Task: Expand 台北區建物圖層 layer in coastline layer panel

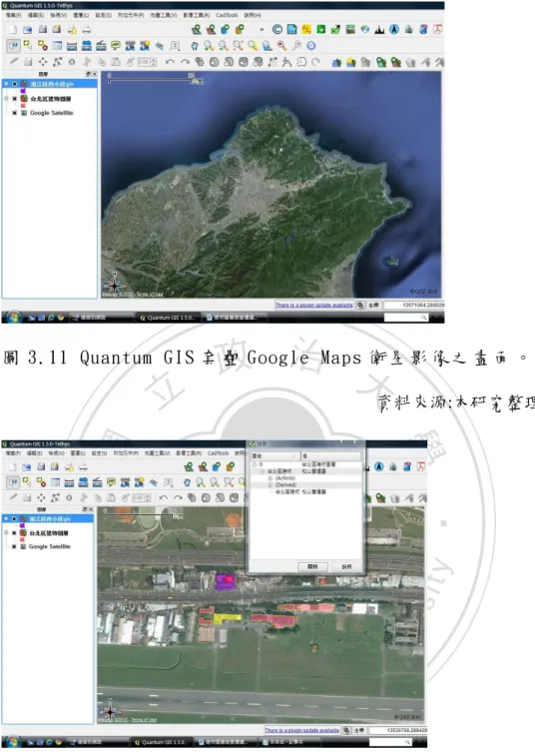Action: pyautogui.click(x=6, y=98)
